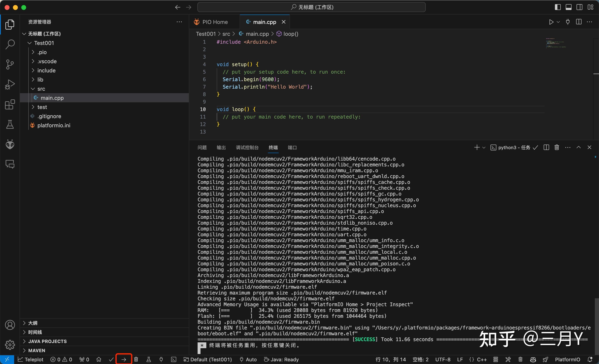Click the Copilot icon in status bar
Screen dimensions: 599x364
point(533,359)
